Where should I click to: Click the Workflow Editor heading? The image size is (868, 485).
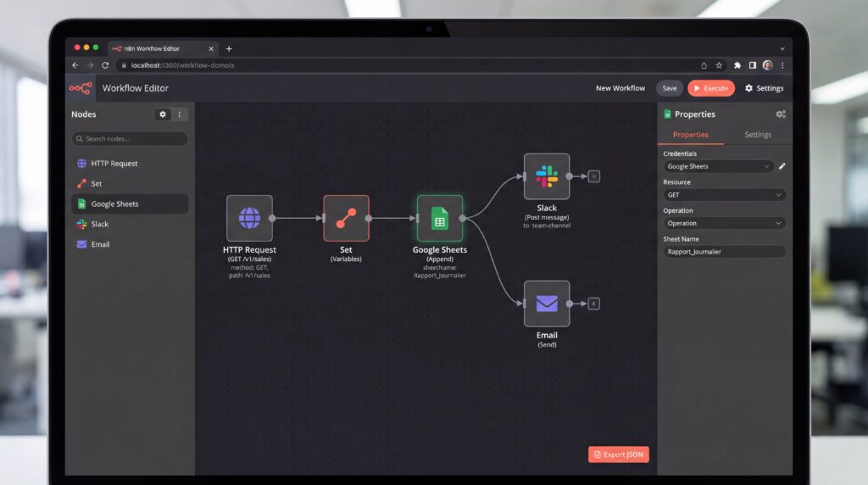click(x=135, y=88)
